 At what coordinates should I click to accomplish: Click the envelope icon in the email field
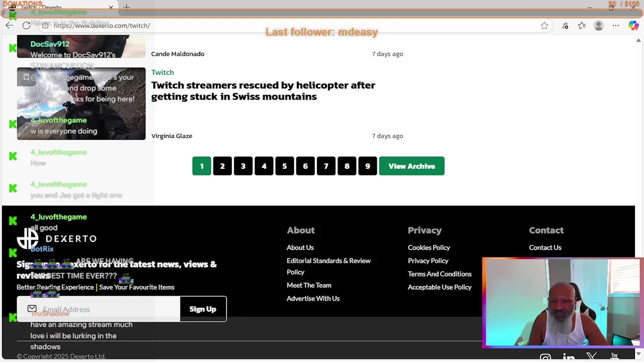[32, 309]
